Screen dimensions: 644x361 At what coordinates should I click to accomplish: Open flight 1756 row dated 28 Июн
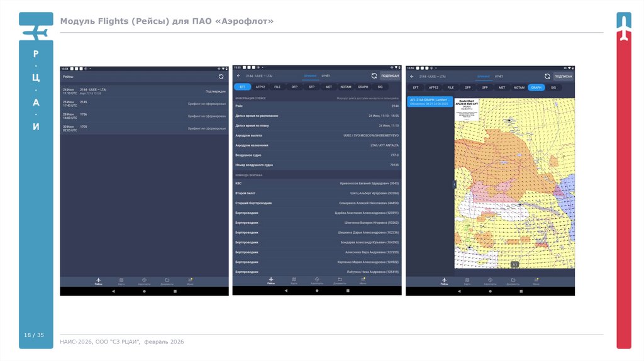(144, 116)
